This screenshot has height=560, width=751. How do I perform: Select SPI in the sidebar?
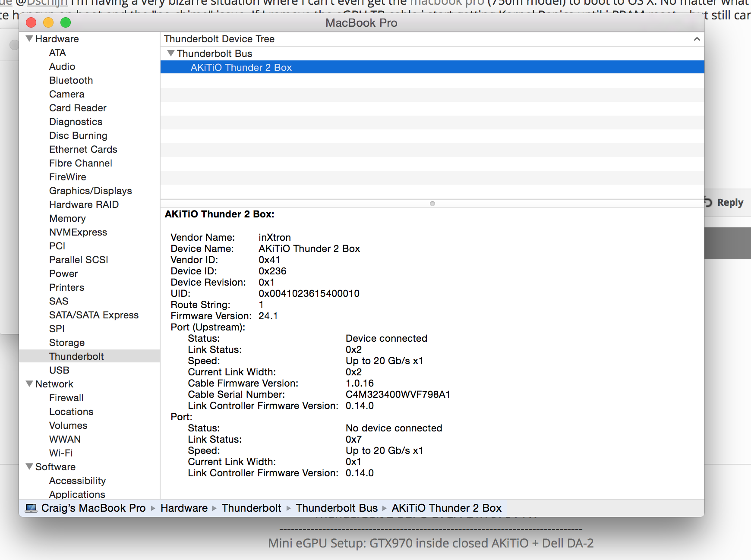[x=57, y=329]
